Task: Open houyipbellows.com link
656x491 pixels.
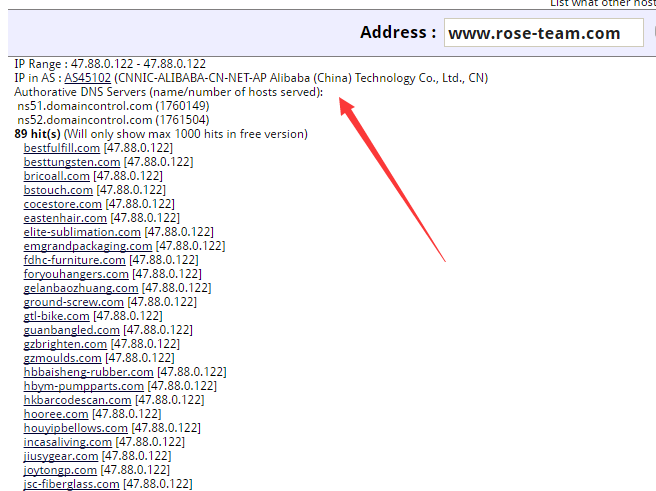Action: click(x=76, y=428)
